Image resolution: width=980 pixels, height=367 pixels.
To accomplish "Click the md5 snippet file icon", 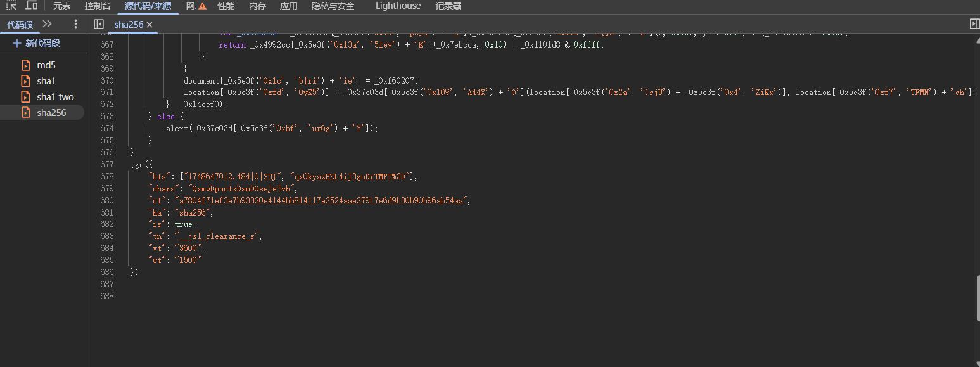I will pos(26,65).
